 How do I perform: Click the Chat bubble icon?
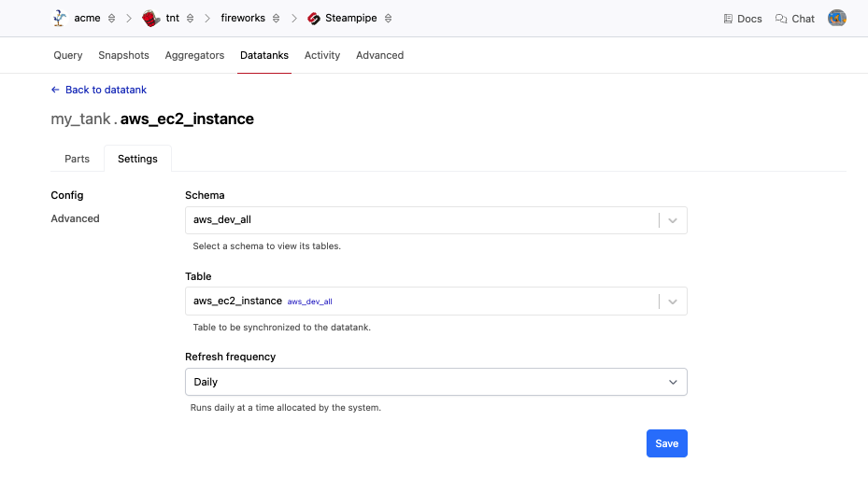point(781,19)
